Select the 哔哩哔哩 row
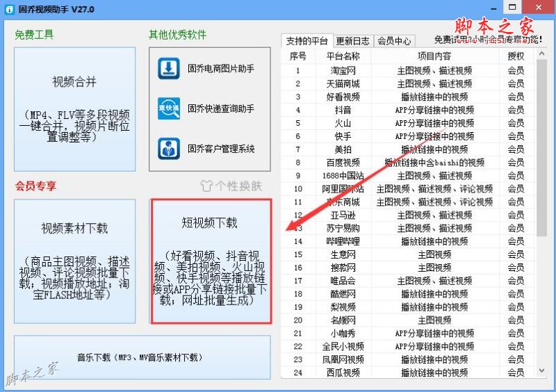This screenshot has width=556, height=392. [408, 241]
